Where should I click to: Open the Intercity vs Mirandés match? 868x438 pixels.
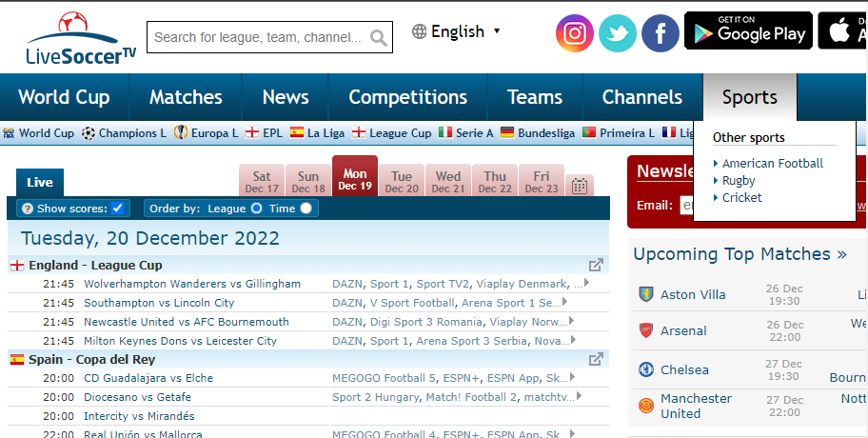(139, 416)
